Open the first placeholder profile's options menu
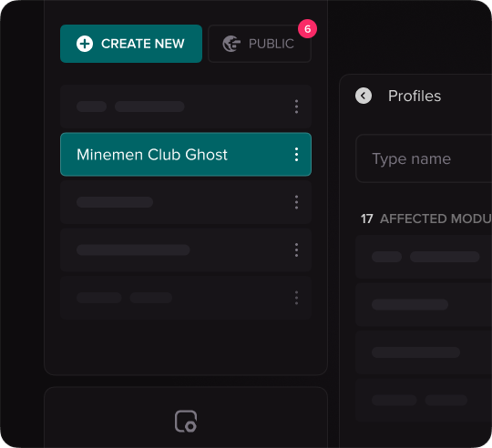 click(x=296, y=107)
